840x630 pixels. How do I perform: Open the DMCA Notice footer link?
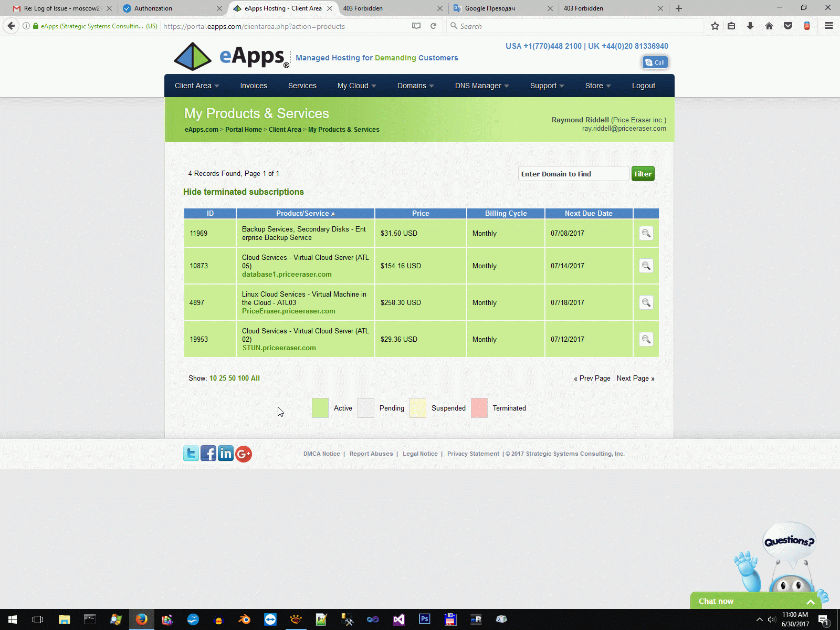pyautogui.click(x=322, y=454)
